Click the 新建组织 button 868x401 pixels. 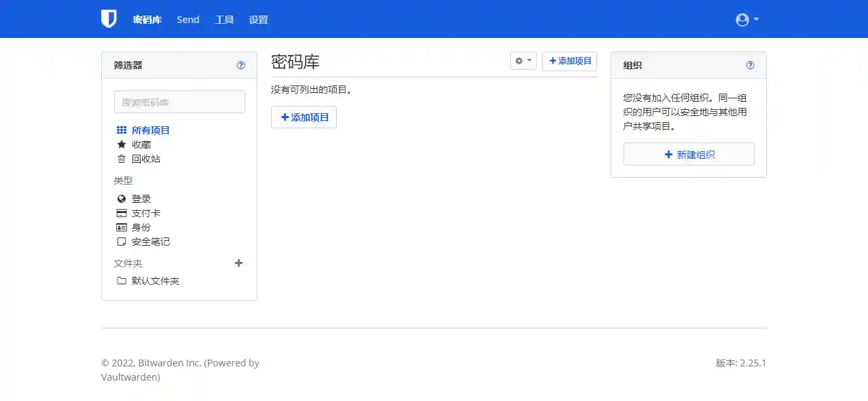pos(689,154)
